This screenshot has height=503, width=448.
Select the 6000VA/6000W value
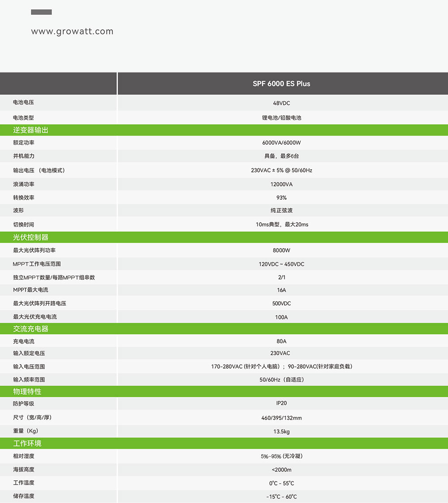coord(281,143)
